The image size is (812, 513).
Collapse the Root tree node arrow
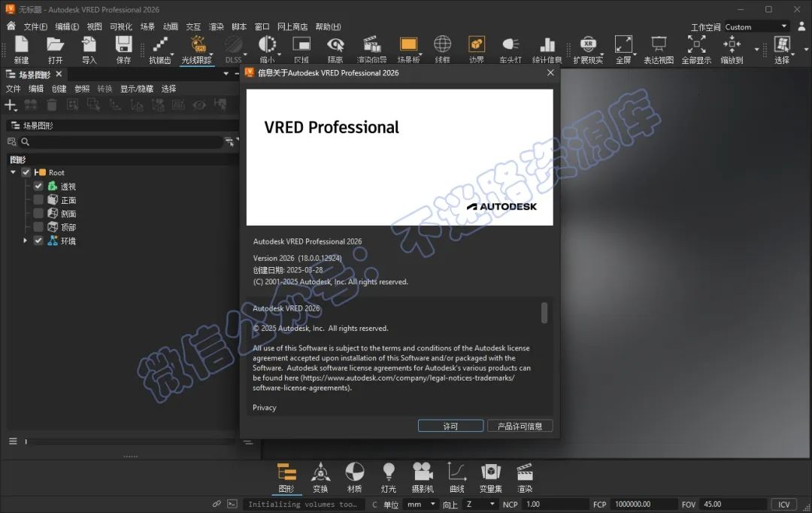[x=13, y=172]
